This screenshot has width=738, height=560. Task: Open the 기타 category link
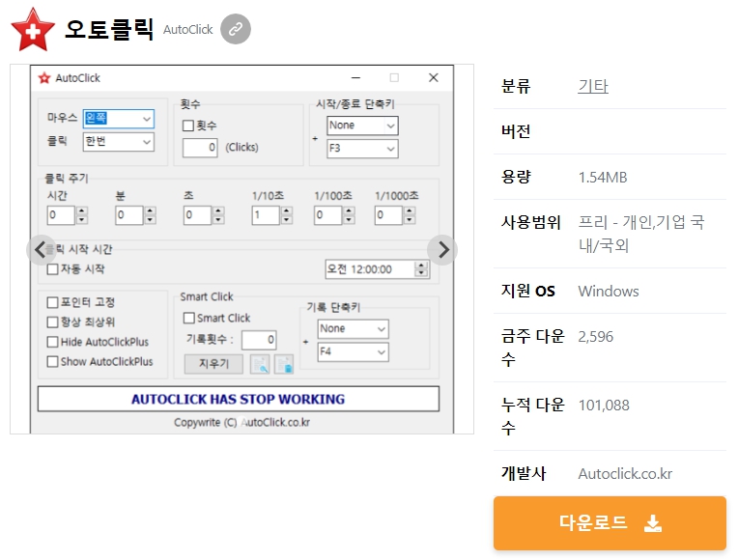pyautogui.click(x=593, y=86)
